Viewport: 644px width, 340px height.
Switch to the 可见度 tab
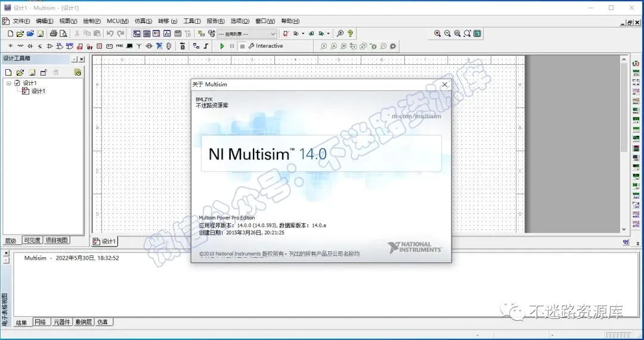(x=32, y=241)
